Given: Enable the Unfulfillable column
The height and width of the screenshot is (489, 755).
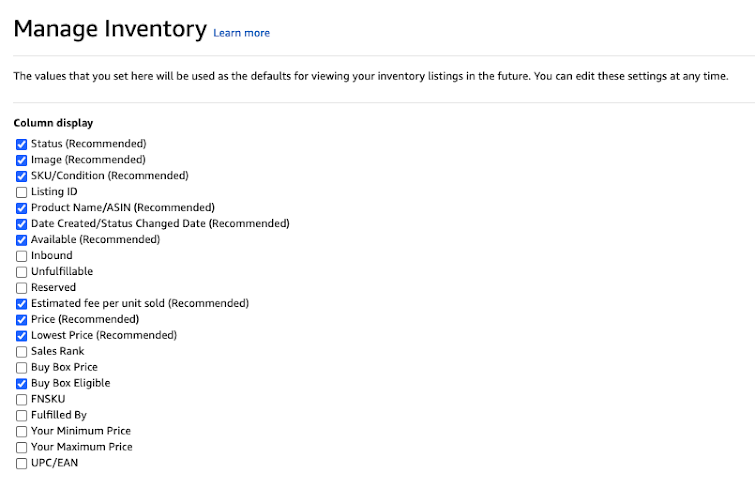Looking at the screenshot, I should [x=22, y=272].
